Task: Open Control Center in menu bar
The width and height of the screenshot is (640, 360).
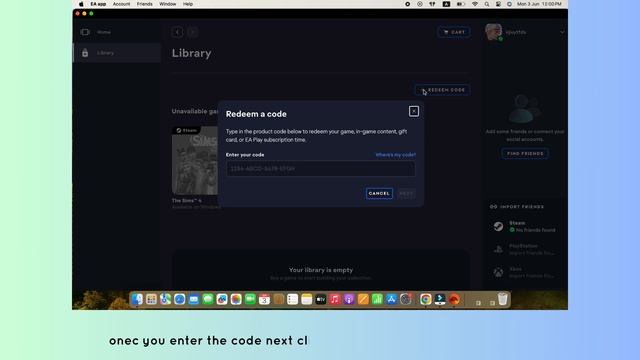Action: click(498, 4)
